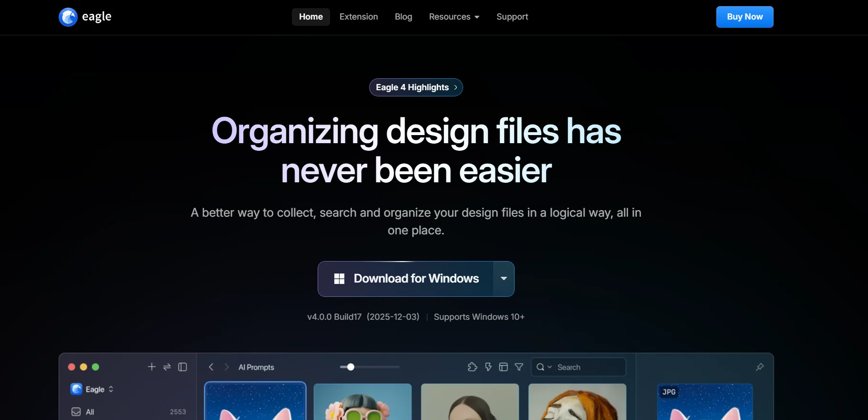Open the search type dropdown magnifier
Image resolution: width=868 pixels, height=420 pixels.
(543, 367)
